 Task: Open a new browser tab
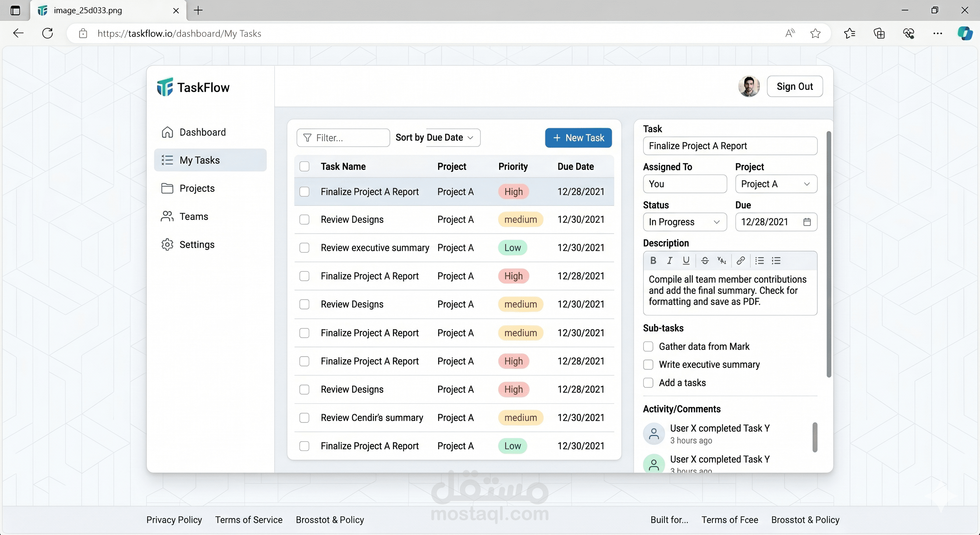click(198, 10)
